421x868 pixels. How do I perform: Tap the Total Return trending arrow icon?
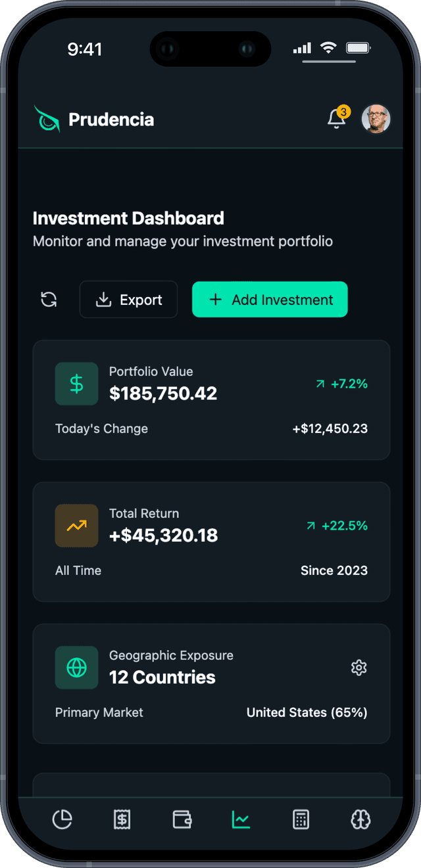click(x=76, y=526)
